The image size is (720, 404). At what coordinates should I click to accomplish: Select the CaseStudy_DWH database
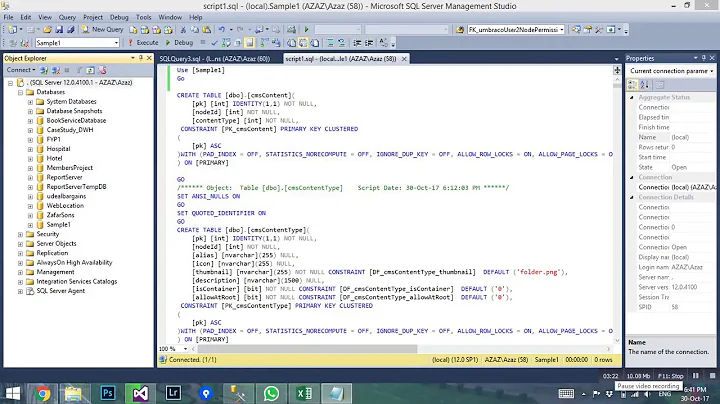(70, 130)
